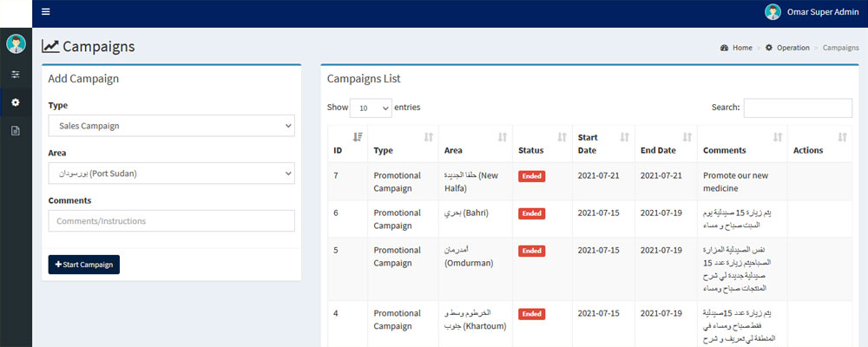Click Ended badge for campaign 4

[x=532, y=314]
